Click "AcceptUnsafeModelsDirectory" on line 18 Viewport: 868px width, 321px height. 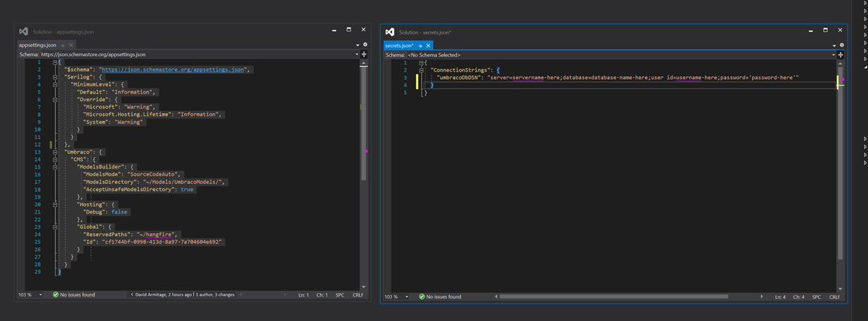coord(128,190)
